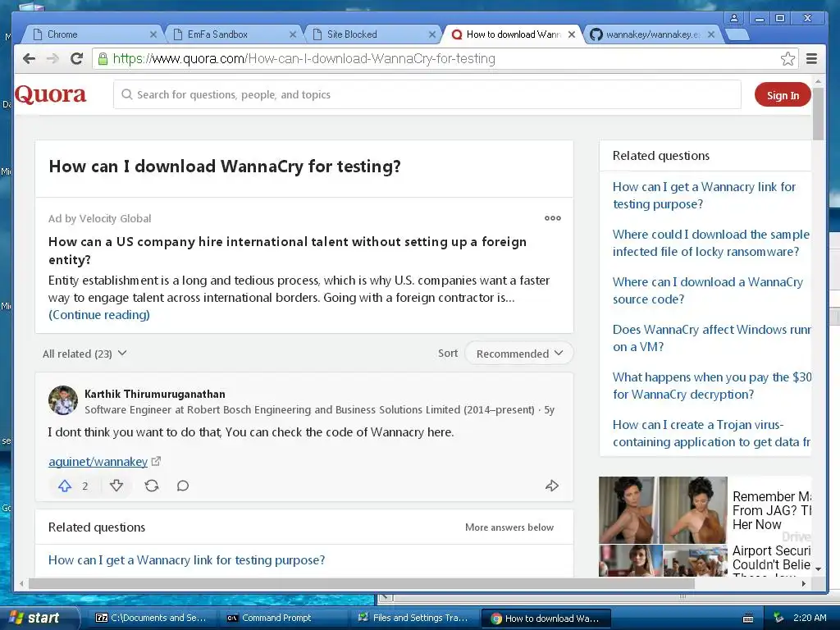
Task: Bookmark this page with the star icon
Action: coord(787,58)
